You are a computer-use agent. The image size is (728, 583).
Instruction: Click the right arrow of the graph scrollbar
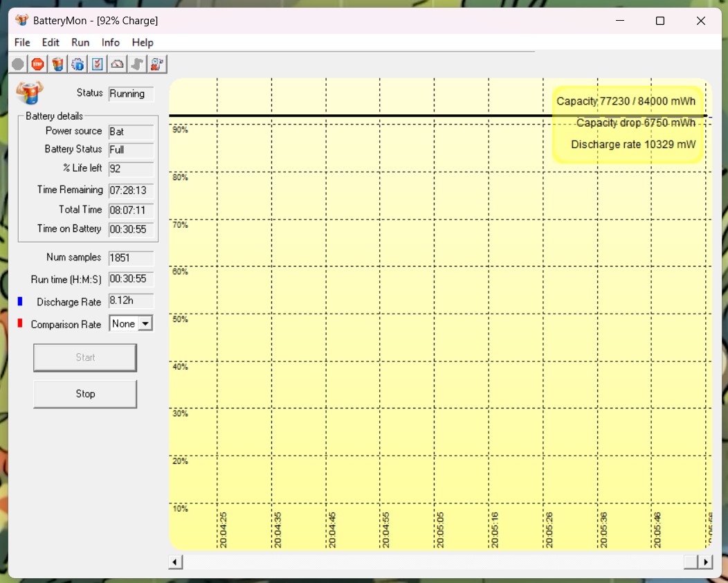pyautogui.click(x=706, y=562)
